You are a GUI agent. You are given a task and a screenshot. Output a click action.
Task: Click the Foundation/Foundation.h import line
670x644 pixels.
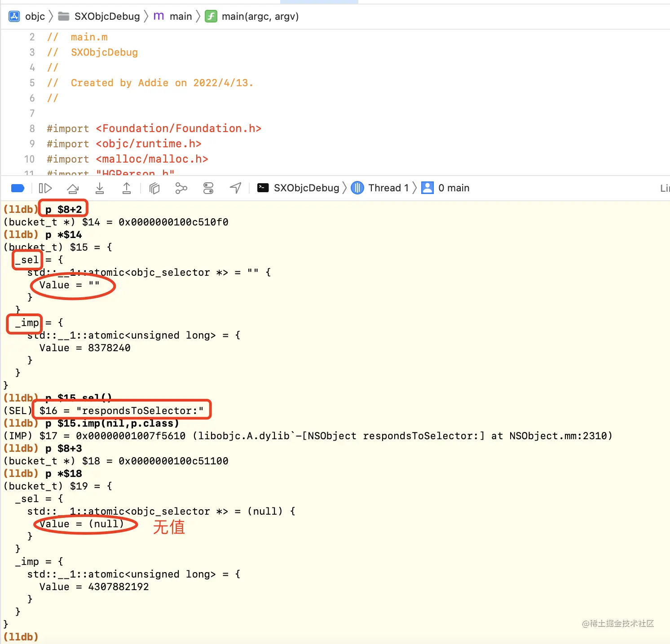(x=154, y=129)
